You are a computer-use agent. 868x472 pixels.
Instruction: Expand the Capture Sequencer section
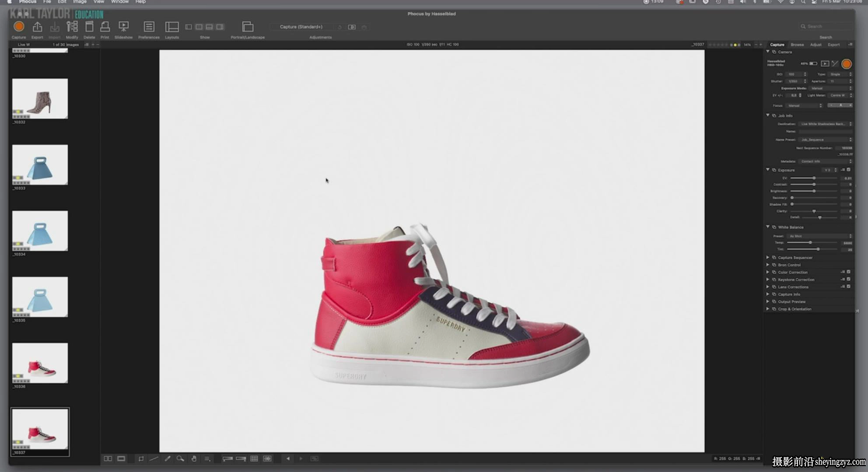coord(768,257)
